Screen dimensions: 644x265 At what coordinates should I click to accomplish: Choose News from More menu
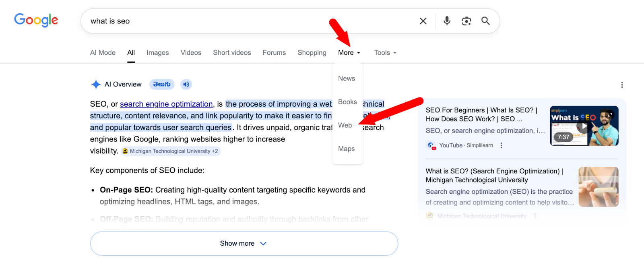[347, 79]
